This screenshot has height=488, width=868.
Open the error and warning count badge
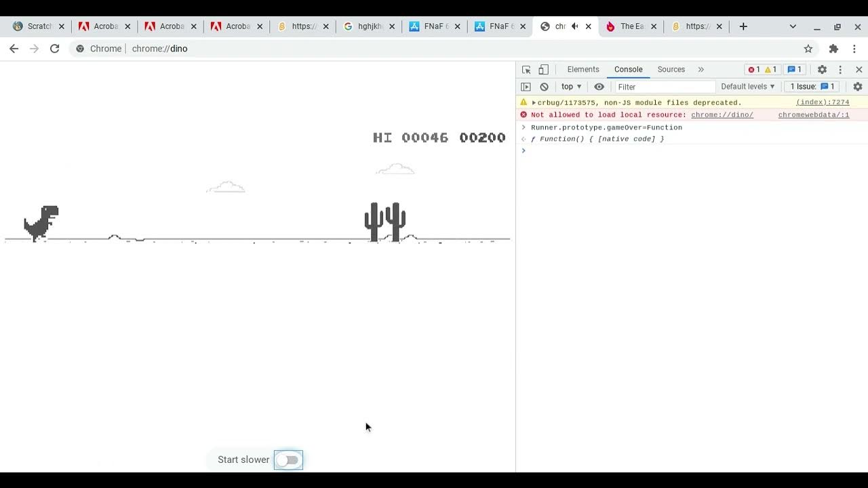point(762,70)
